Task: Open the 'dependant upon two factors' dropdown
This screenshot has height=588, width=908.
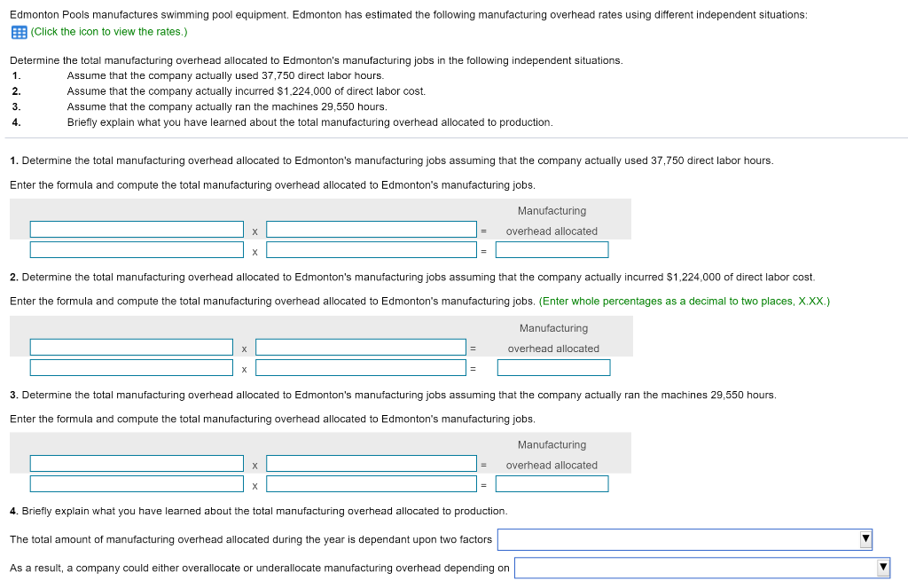Action: (685, 539)
